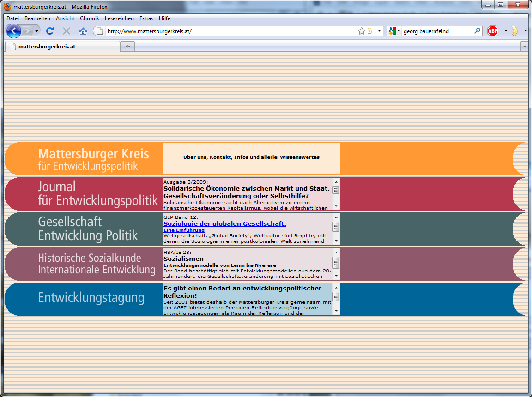Click the Gesellschaft Entwicklung Politik banner
The width and height of the screenshot is (532, 397).
[x=88, y=229]
